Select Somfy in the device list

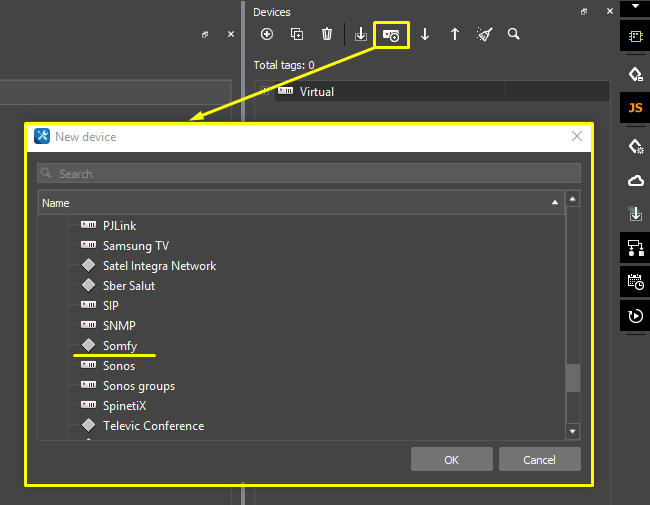tap(119, 346)
